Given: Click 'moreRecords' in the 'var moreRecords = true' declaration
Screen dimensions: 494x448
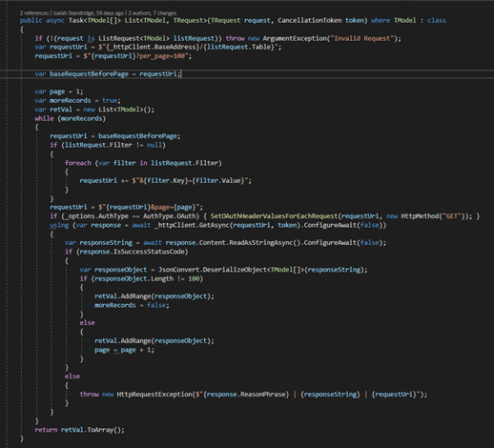Looking at the screenshot, I should (x=71, y=101).
